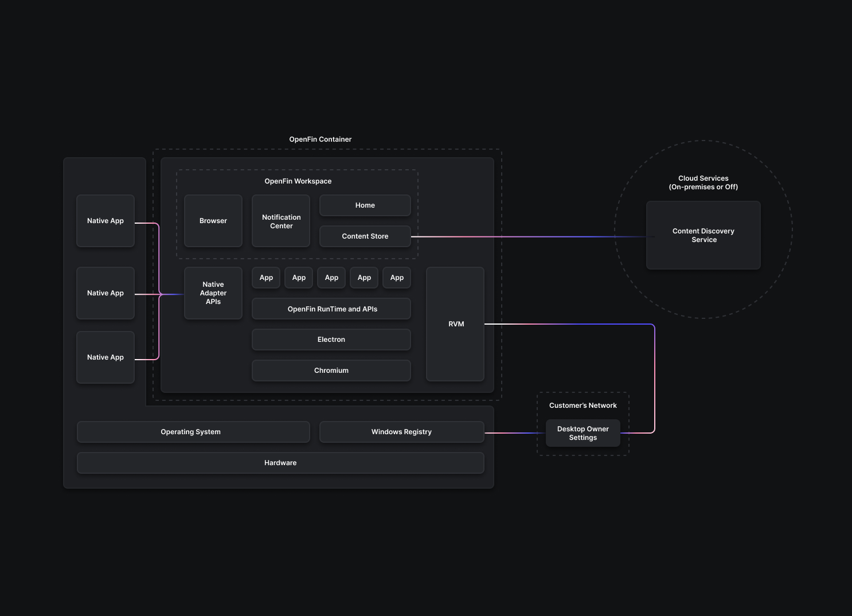Click the Native Adapter APIs box
Viewport: 852px width, 616px height.
[213, 293]
